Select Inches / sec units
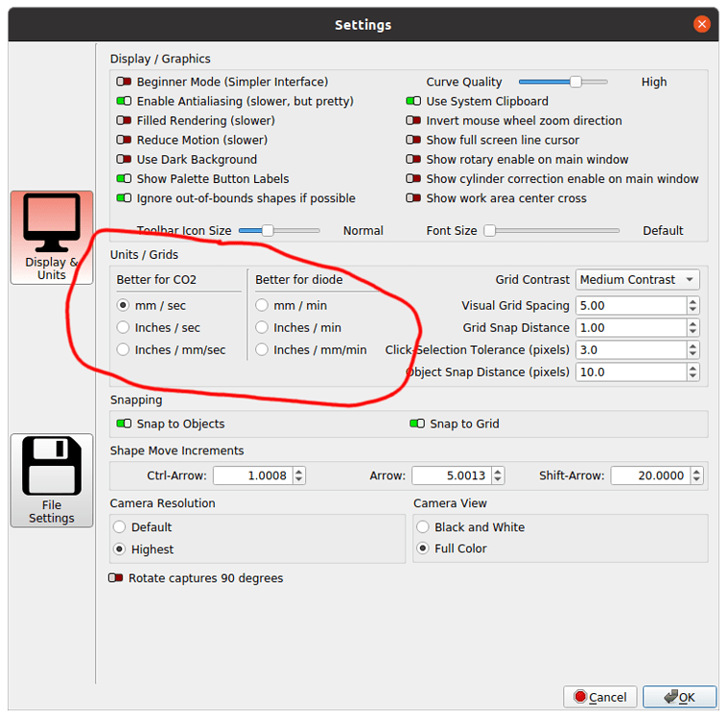The height and width of the screenshot is (719, 728). 123,328
